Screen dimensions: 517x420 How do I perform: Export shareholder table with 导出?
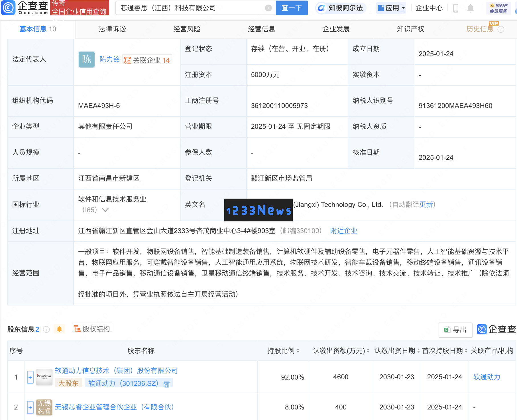pyautogui.click(x=455, y=330)
